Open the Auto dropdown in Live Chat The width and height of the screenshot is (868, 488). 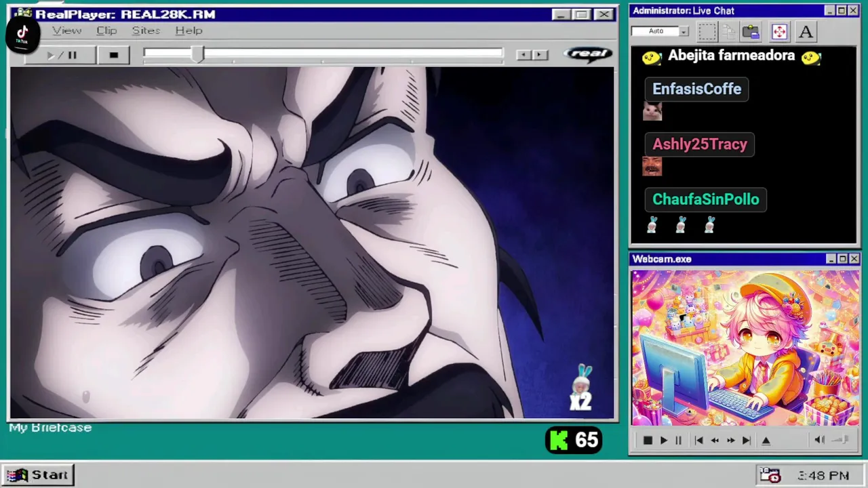[x=660, y=31]
